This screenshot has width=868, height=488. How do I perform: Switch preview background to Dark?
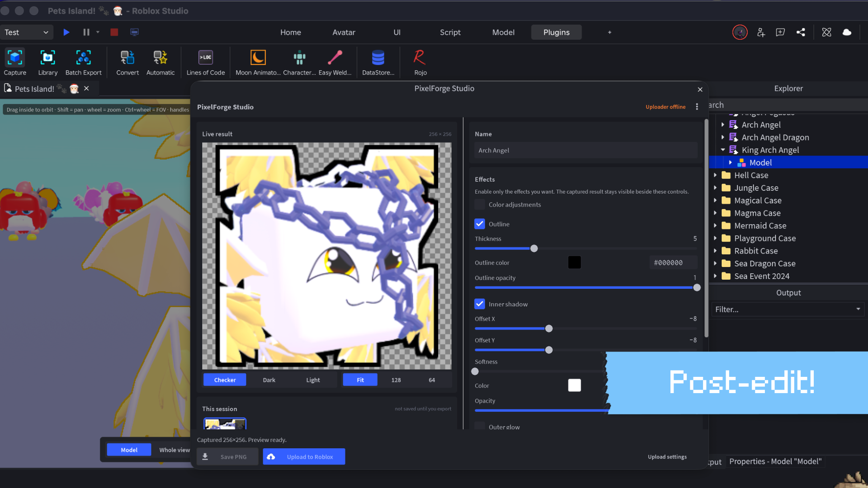click(269, 380)
